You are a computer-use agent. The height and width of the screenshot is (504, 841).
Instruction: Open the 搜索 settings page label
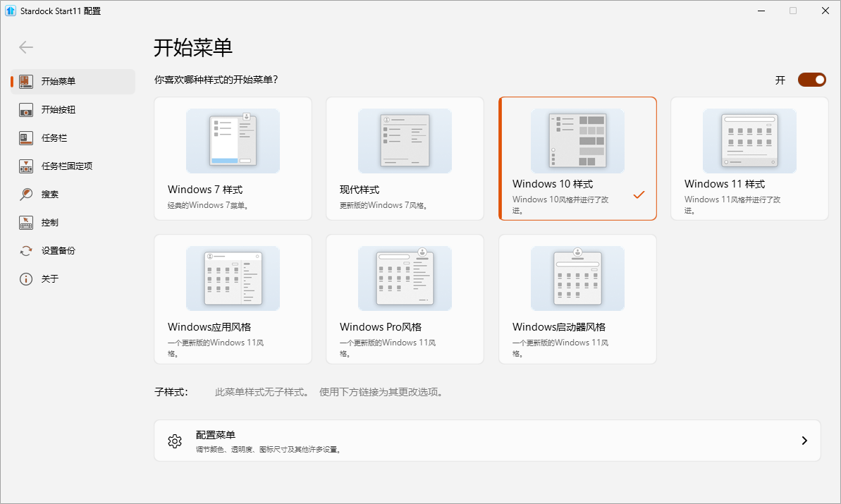[x=50, y=195]
